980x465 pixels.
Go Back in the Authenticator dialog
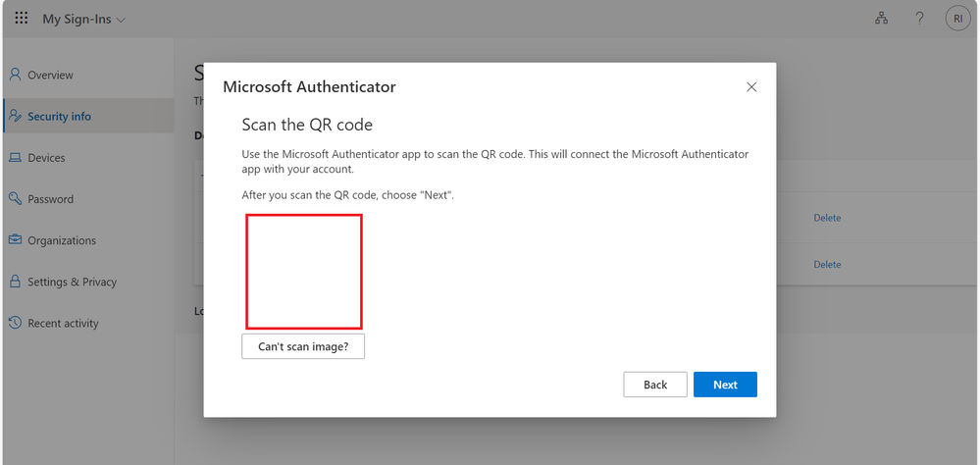[x=655, y=385]
